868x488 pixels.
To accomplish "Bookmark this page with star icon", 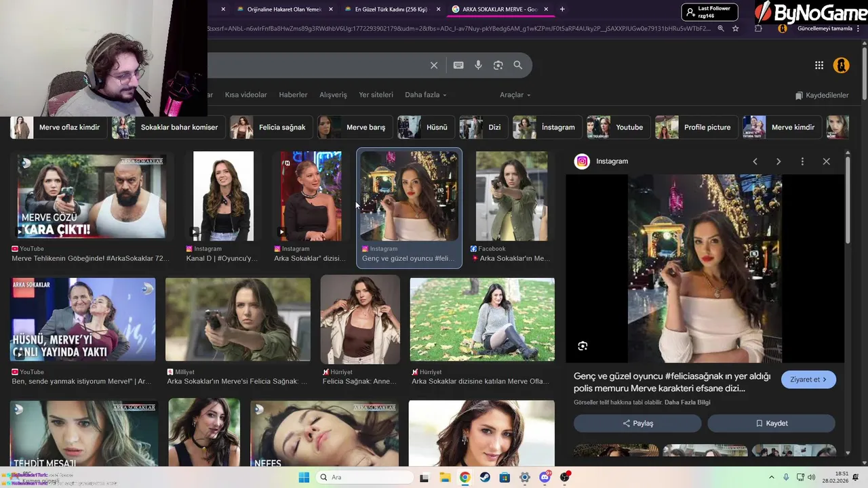I will (x=735, y=28).
